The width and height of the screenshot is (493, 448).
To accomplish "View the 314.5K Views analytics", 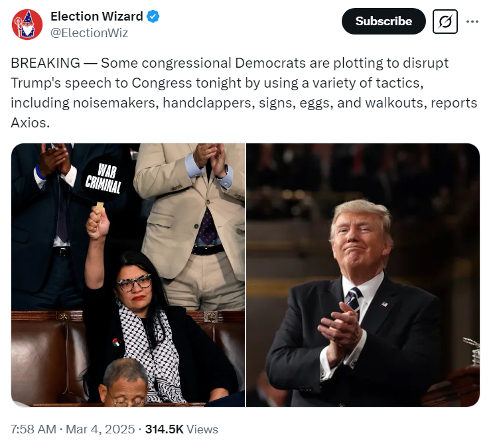I will click(181, 429).
